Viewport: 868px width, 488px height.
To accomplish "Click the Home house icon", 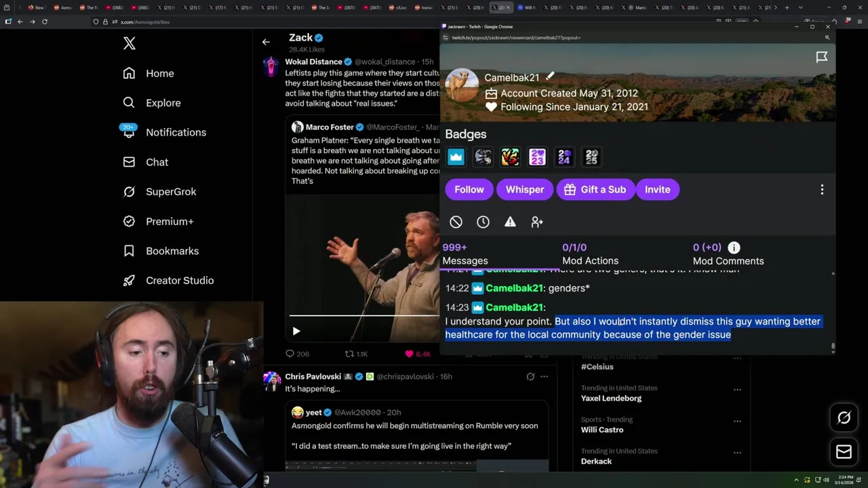I will (129, 73).
